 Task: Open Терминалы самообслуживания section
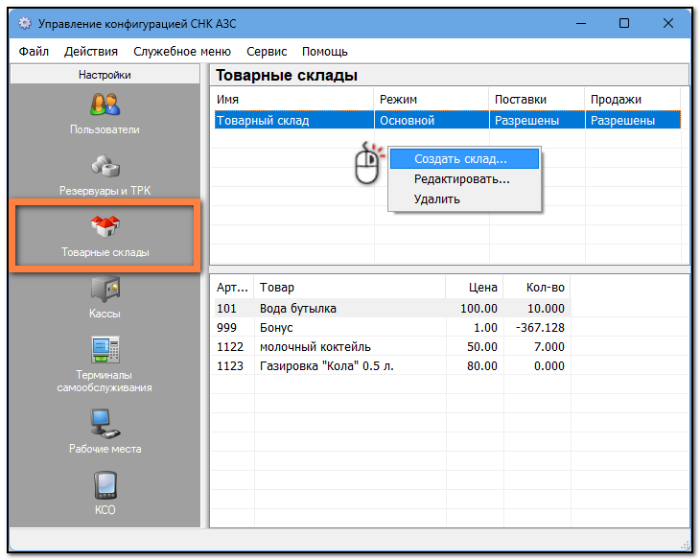105,364
